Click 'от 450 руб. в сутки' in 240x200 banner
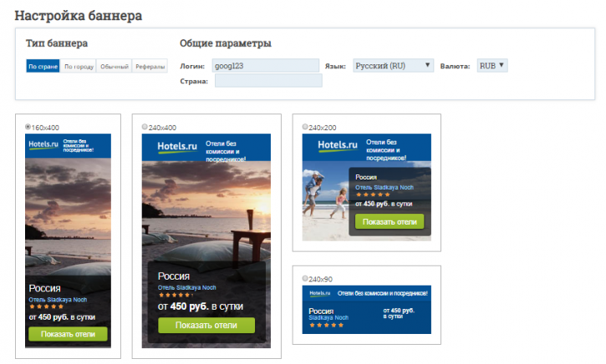 pos(384,204)
